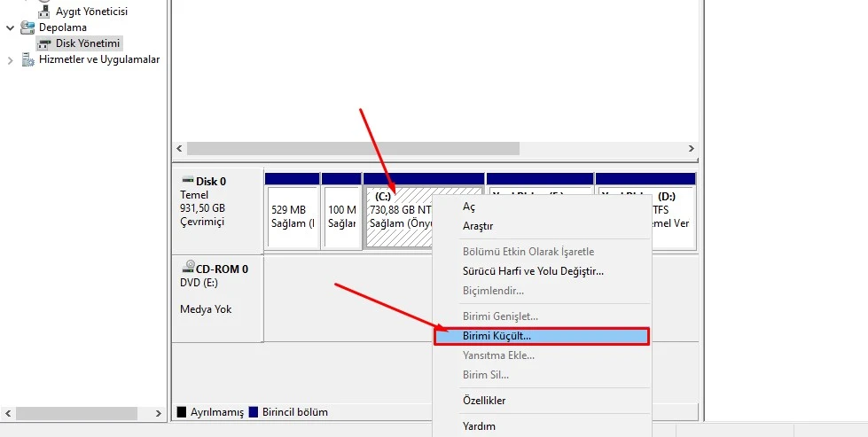The image size is (868, 437).
Task: Select Disk Yönetimi in the tree
Action: coord(88,43)
